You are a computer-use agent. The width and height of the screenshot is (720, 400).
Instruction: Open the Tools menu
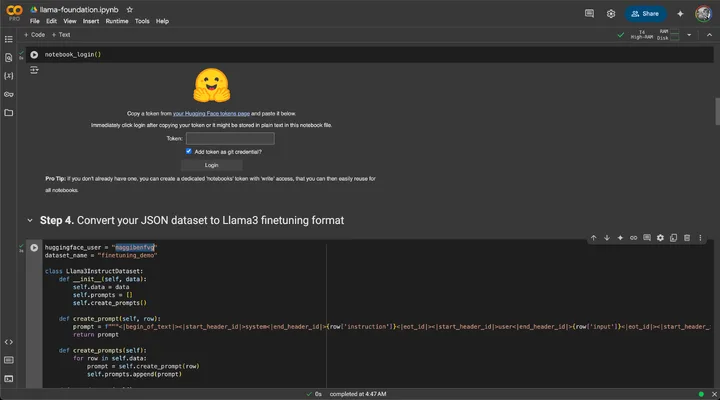pyautogui.click(x=142, y=21)
